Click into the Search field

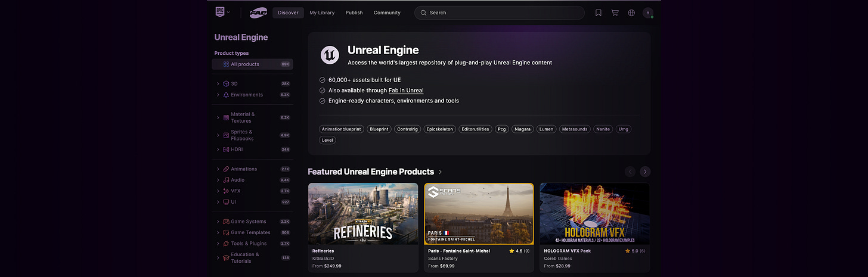[500, 13]
